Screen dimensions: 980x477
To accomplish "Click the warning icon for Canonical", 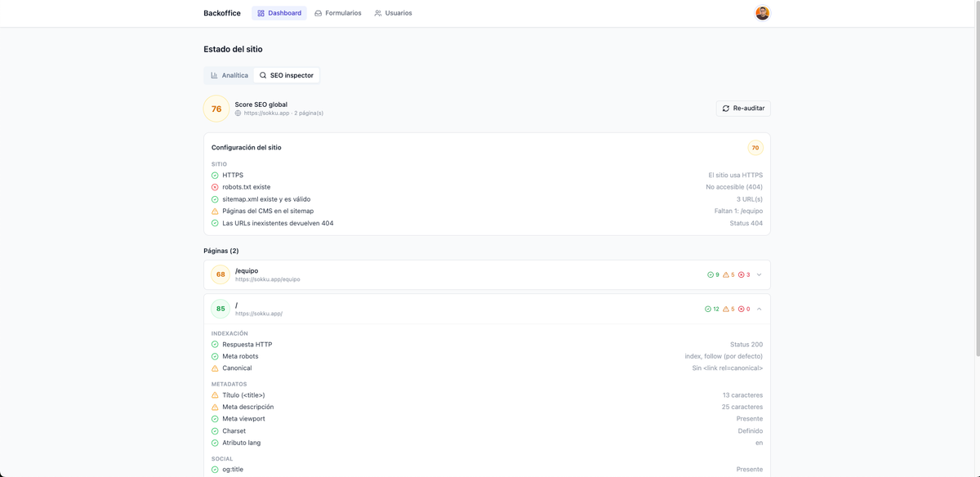I will click(215, 368).
